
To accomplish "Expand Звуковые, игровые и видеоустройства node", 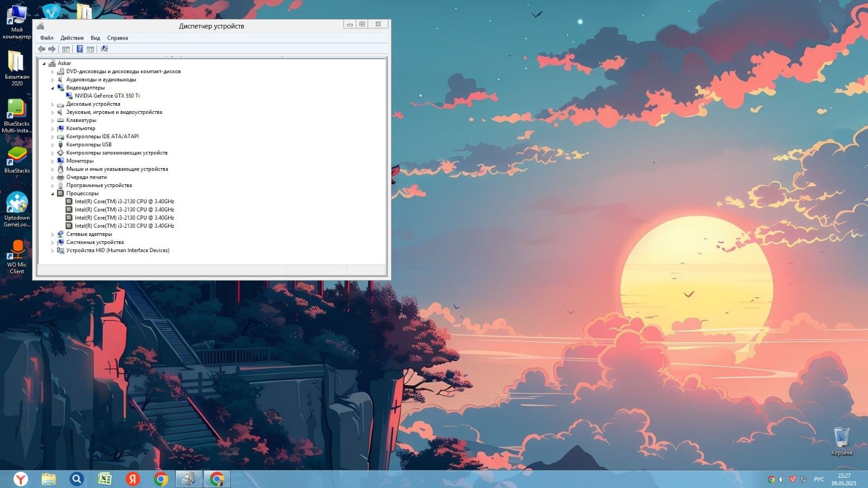I will pos(53,112).
